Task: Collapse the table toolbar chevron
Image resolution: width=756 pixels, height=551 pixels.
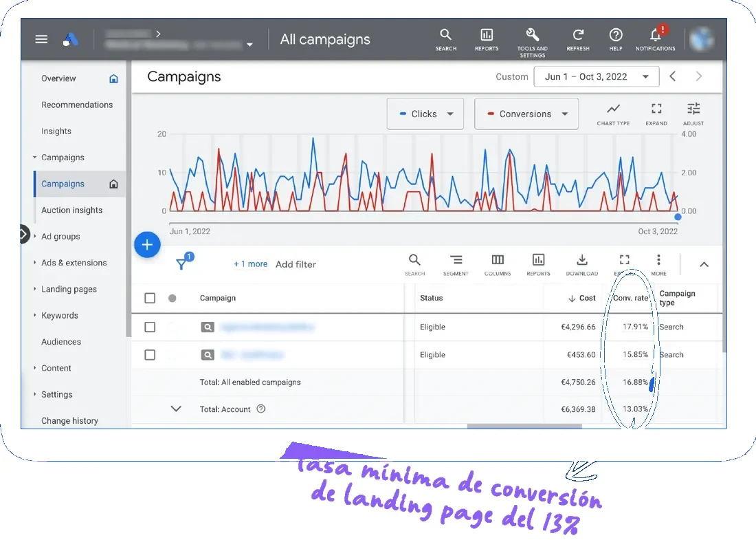Action: (704, 264)
